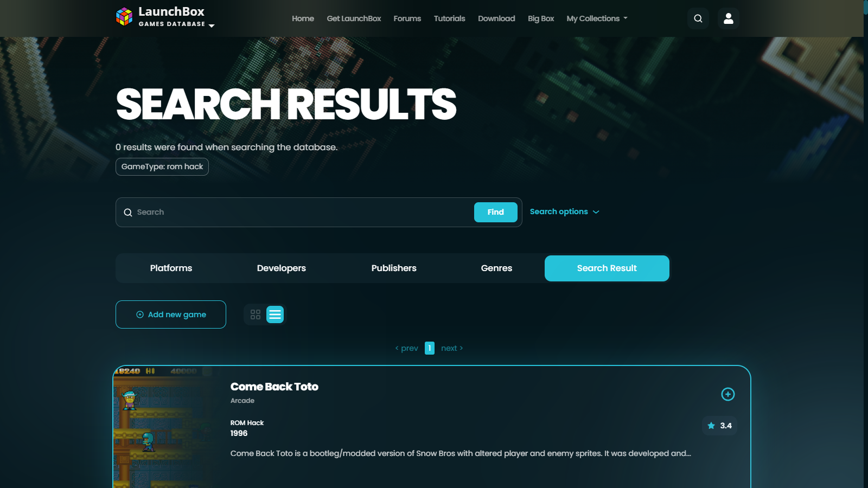Switch to grid view layout icon
The height and width of the screenshot is (488, 868).
tap(256, 314)
